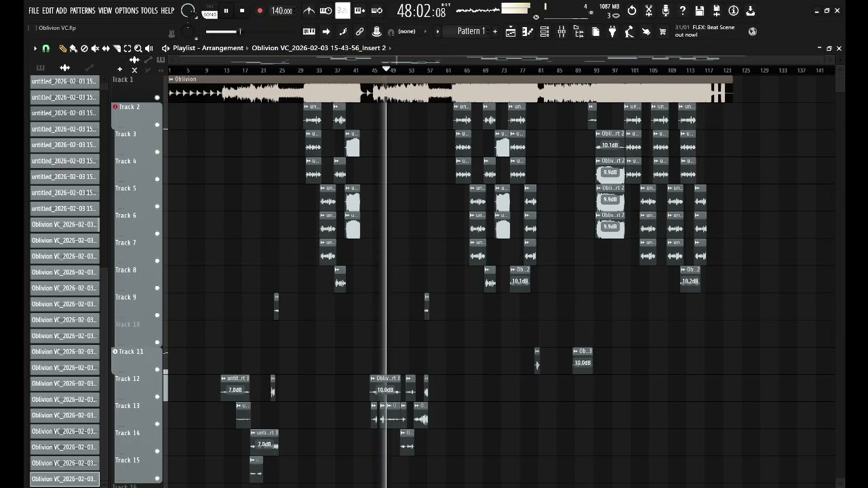Select the Playback speaker tool

(x=149, y=48)
